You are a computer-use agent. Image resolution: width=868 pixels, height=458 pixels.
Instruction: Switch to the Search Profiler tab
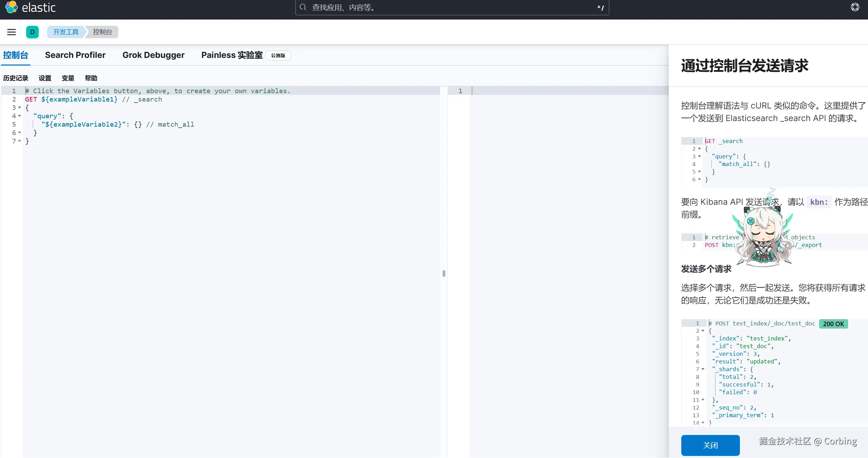click(75, 55)
